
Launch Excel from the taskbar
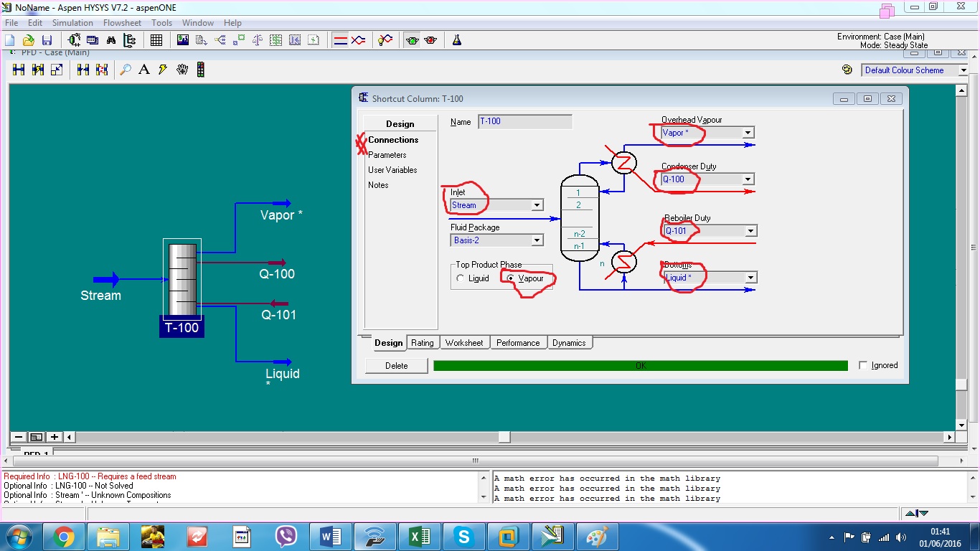tap(420, 535)
